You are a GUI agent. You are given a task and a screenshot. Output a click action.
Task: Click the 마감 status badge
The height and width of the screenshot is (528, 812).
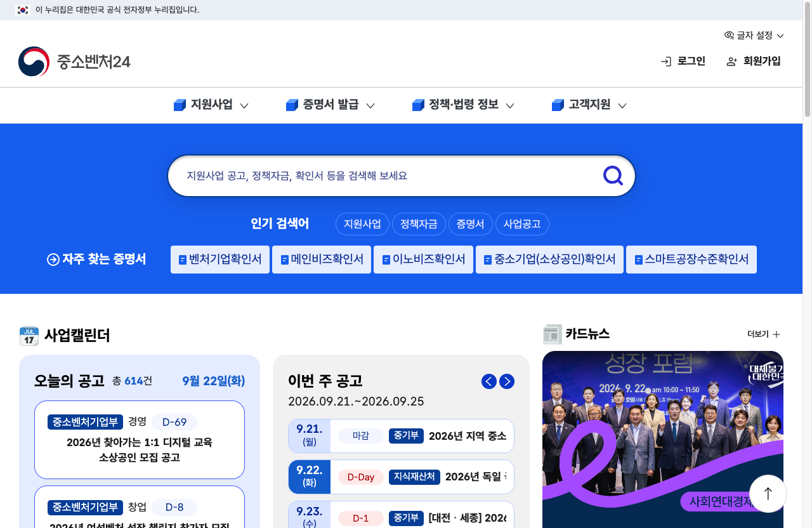point(361,436)
